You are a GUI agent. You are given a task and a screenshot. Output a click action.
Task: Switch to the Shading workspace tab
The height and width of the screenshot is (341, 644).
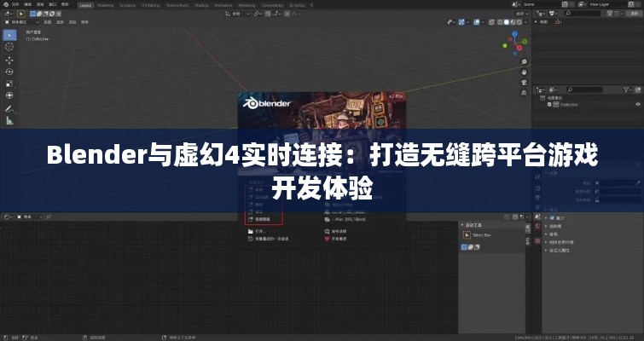[201, 5]
